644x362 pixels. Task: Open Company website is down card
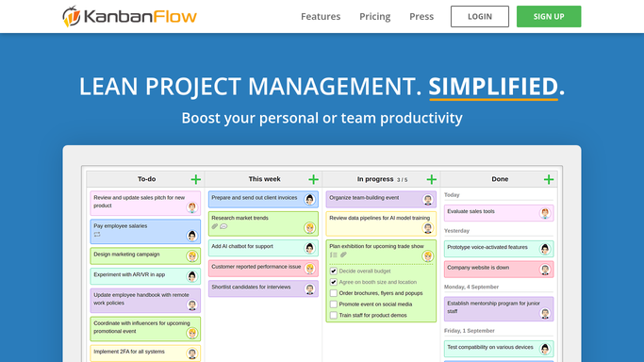tap(499, 270)
